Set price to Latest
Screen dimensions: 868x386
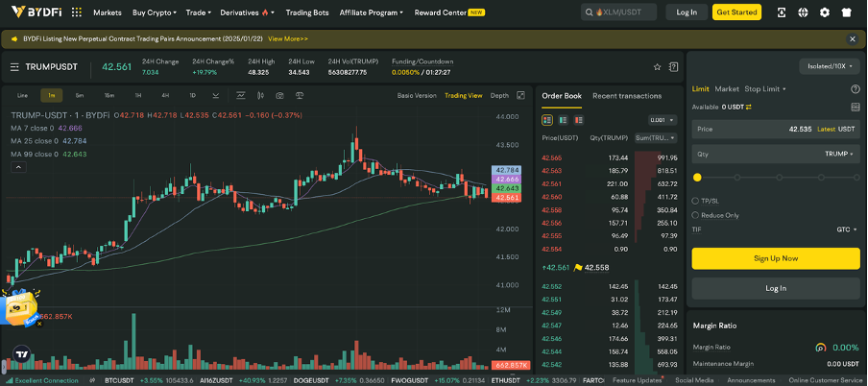826,129
